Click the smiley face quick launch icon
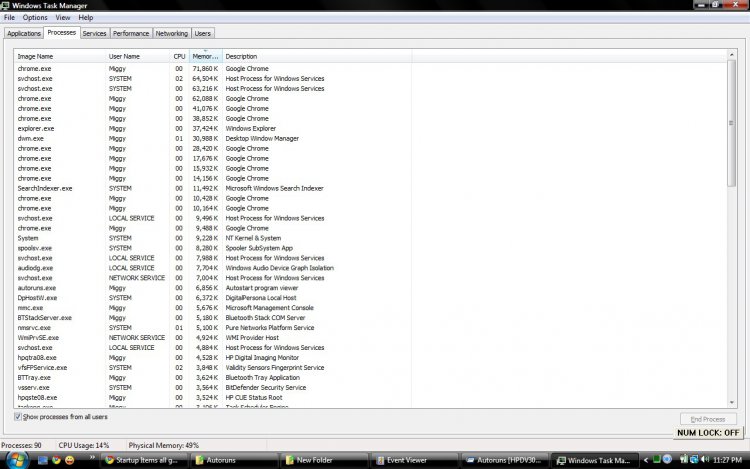750x469 pixels. (70, 460)
